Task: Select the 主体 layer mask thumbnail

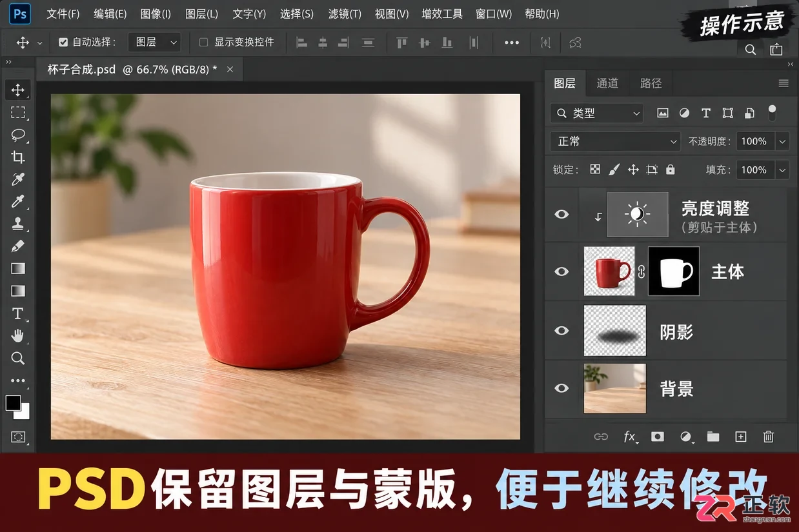Action: (x=674, y=271)
